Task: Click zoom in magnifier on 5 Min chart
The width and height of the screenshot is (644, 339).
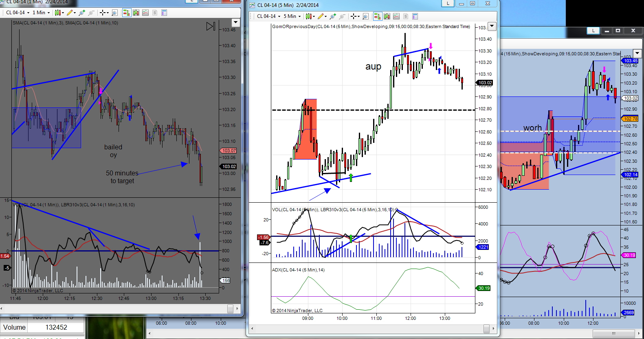Action: click(333, 16)
